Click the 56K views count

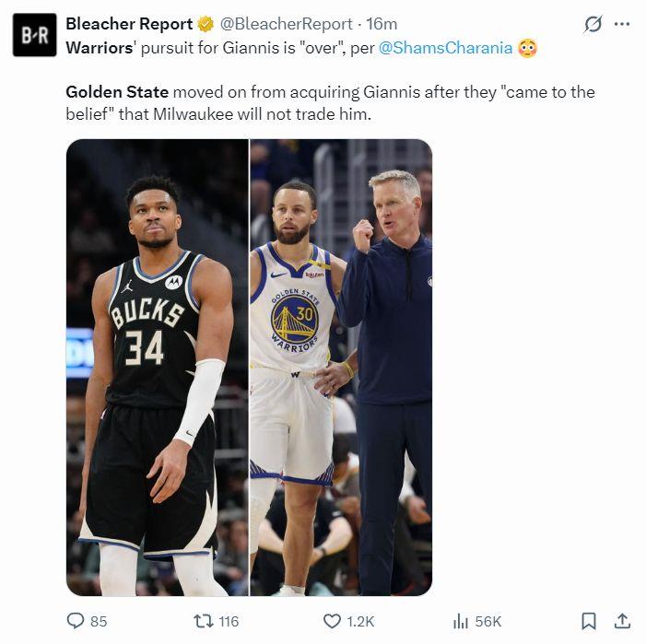pyautogui.click(x=488, y=621)
